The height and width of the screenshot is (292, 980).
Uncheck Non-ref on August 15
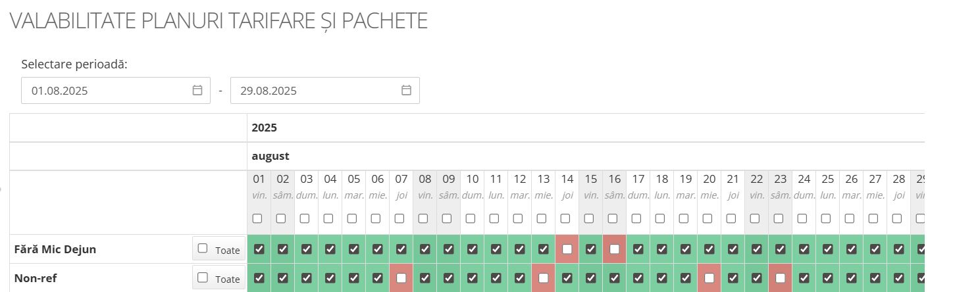point(590,278)
